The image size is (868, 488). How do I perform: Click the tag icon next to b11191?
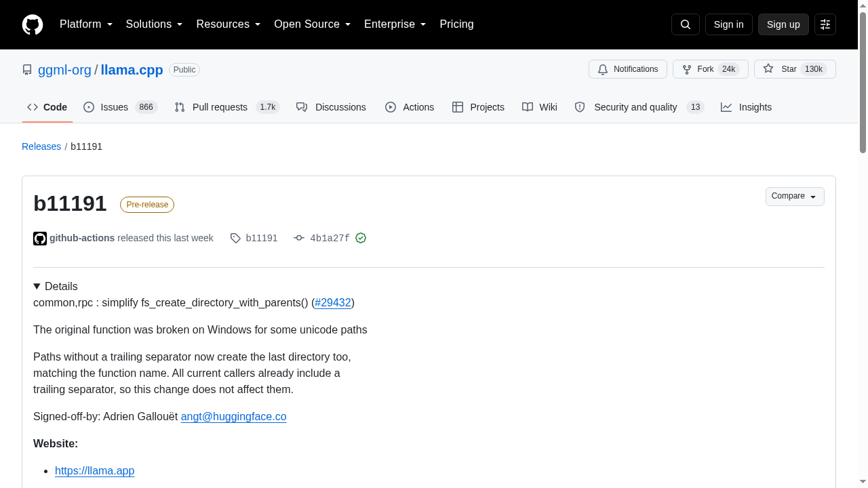pyautogui.click(x=235, y=238)
